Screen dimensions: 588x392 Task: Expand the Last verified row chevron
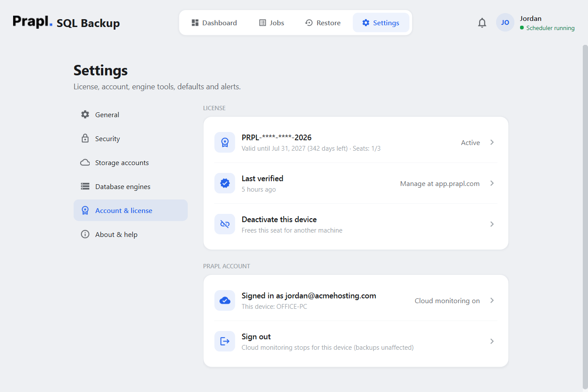coord(492,183)
